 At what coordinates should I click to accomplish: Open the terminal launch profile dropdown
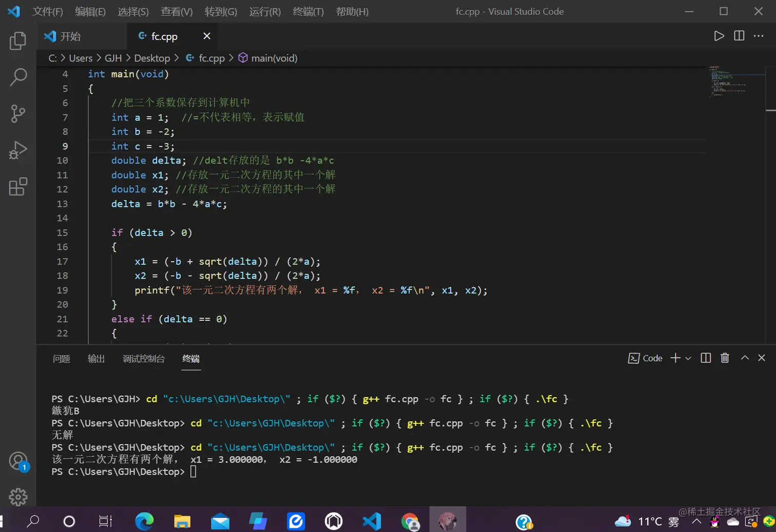[x=688, y=358]
